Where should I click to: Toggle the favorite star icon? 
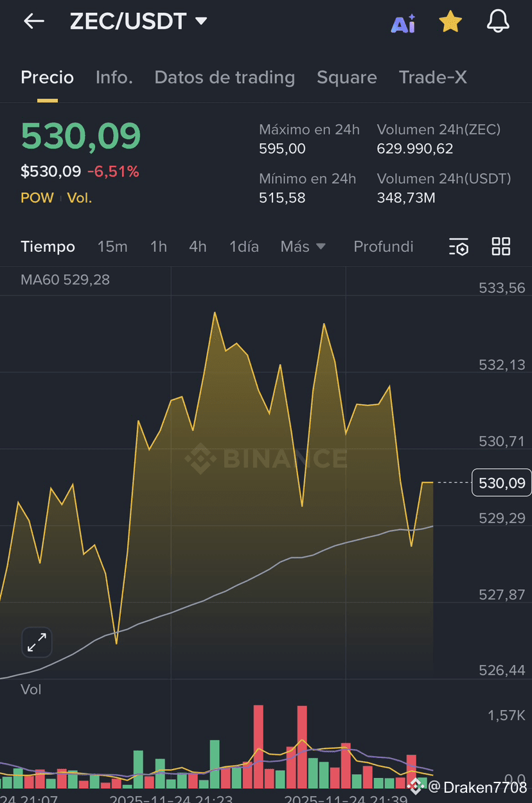click(x=450, y=22)
